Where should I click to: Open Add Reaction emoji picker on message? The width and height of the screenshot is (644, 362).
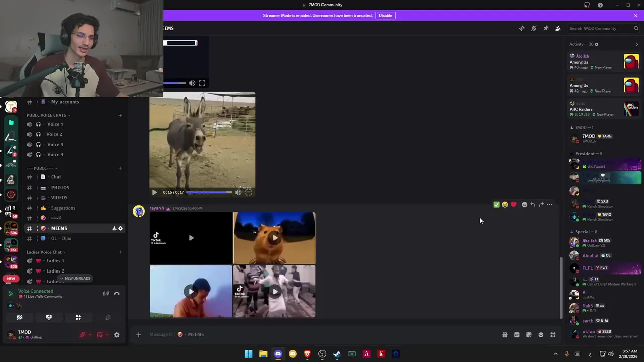click(x=524, y=205)
